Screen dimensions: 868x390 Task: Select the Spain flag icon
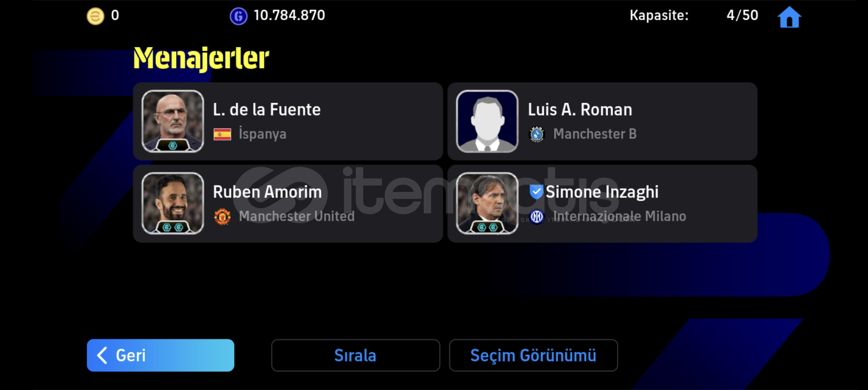pos(222,134)
